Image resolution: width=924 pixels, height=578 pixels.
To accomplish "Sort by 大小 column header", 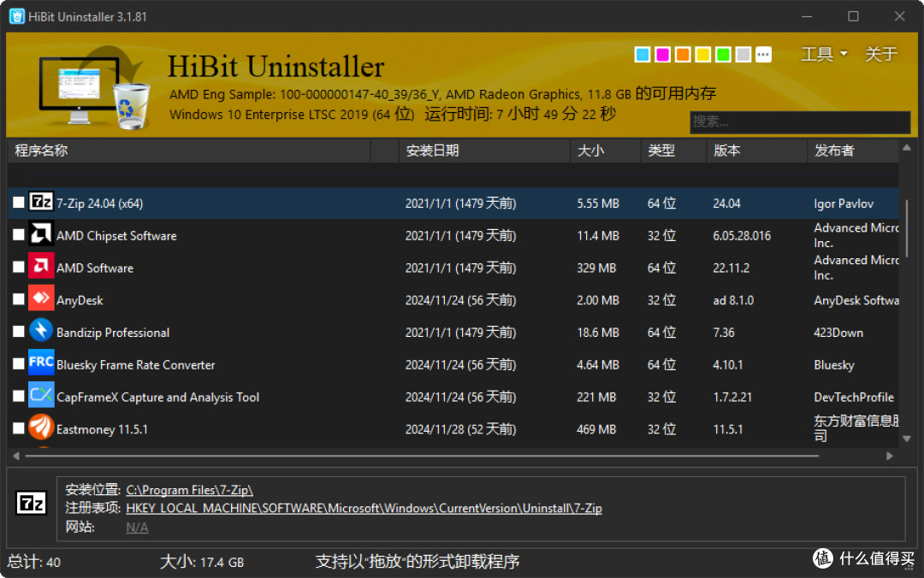I will [x=605, y=150].
